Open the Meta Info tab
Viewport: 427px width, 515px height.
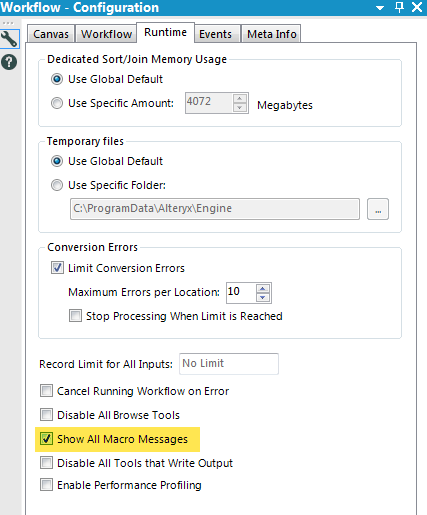(x=271, y=34)
